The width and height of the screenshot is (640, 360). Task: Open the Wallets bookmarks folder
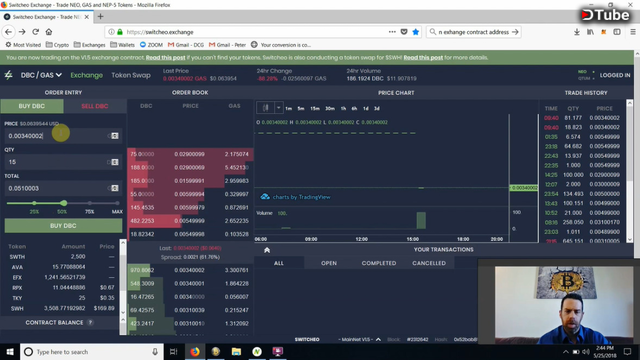(x=122, y=45)
